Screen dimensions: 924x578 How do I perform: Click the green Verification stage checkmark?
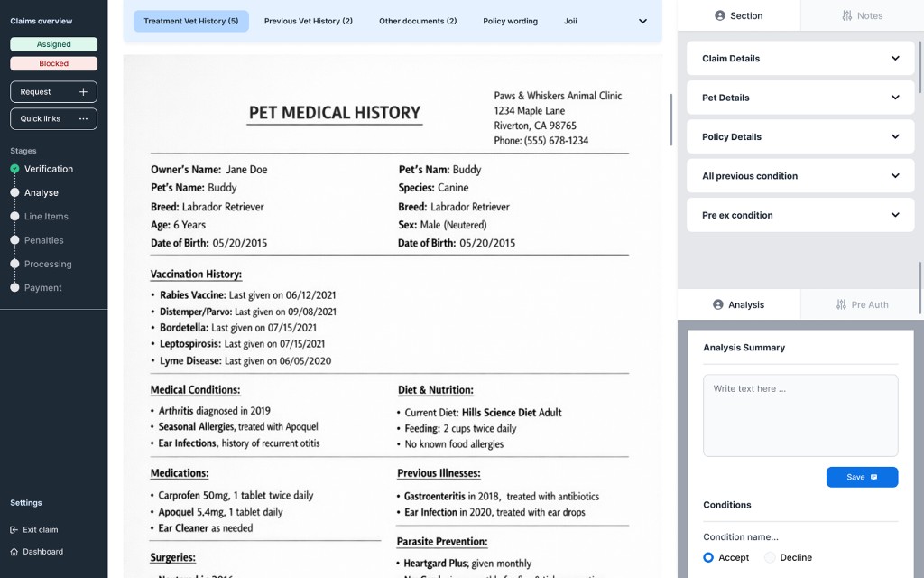(14, 169)
